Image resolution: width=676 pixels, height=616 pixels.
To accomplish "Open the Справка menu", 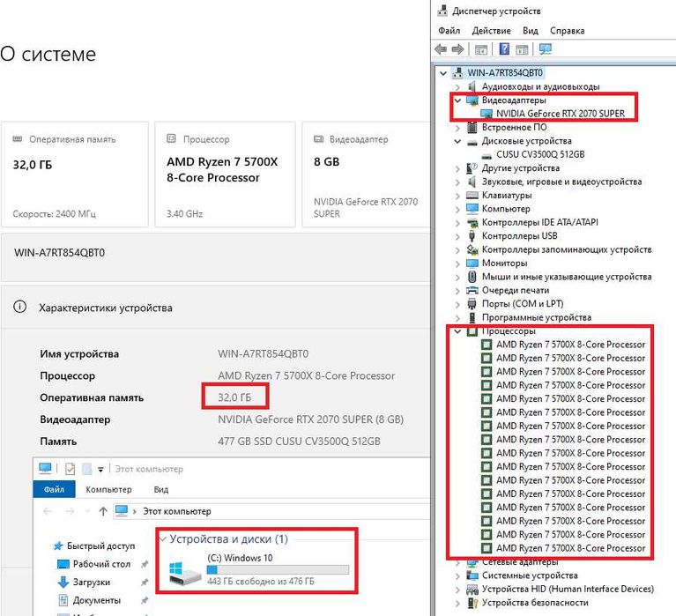I will click(x=567, y=31).
